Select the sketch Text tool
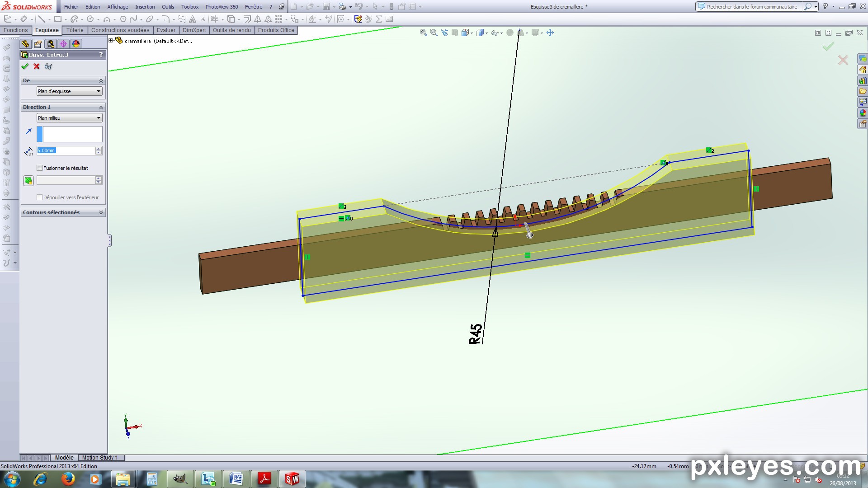This screenshot has width=868, height=488. click(193, 19)
